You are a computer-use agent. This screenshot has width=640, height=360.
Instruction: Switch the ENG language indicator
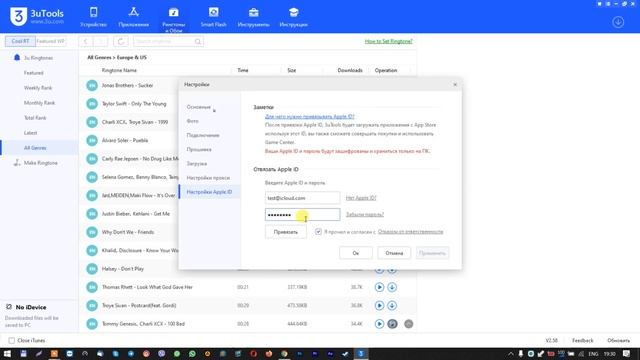tap(593, 354)
